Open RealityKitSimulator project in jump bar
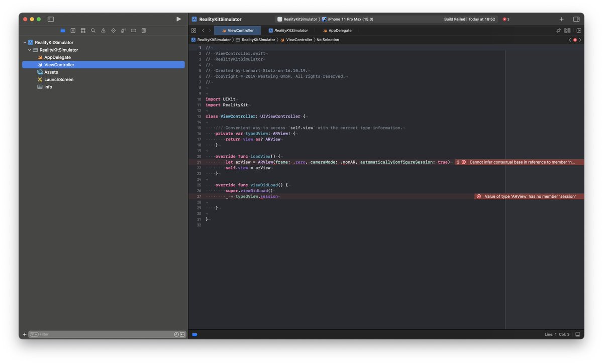The height and width of the screenshot is (364, 603). [x=211, y=40]
